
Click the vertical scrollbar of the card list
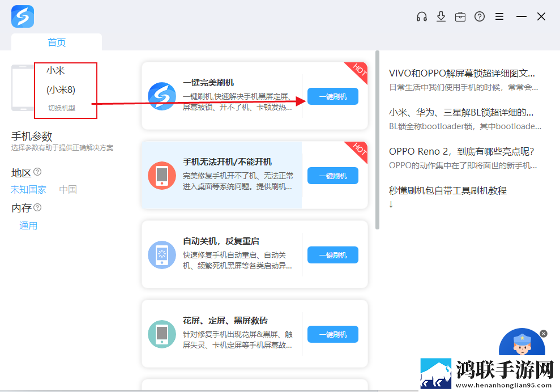(377, 140)
